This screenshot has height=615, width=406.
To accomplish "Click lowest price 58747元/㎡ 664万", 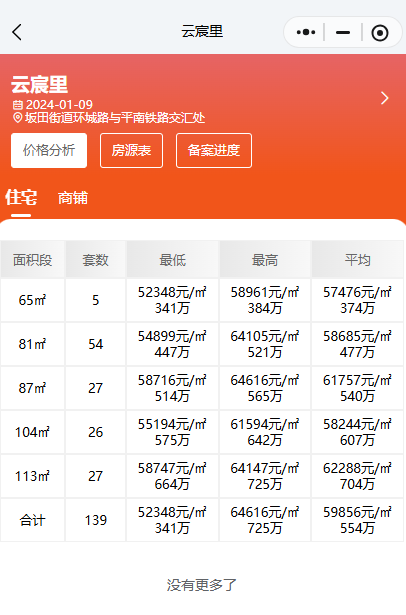I will pos(172,476).
